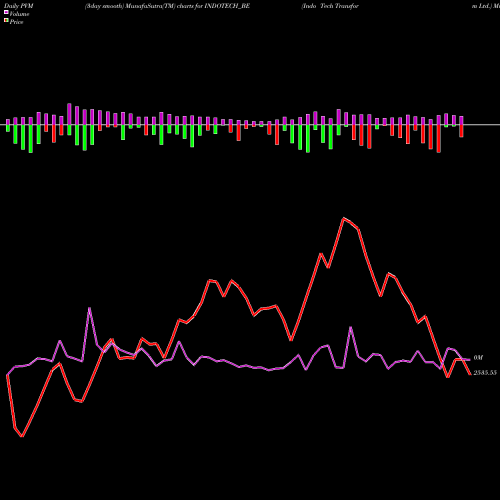Screen dimensions: 500x500
Task: Click the '2585.55' price value label
Action: 485,373
